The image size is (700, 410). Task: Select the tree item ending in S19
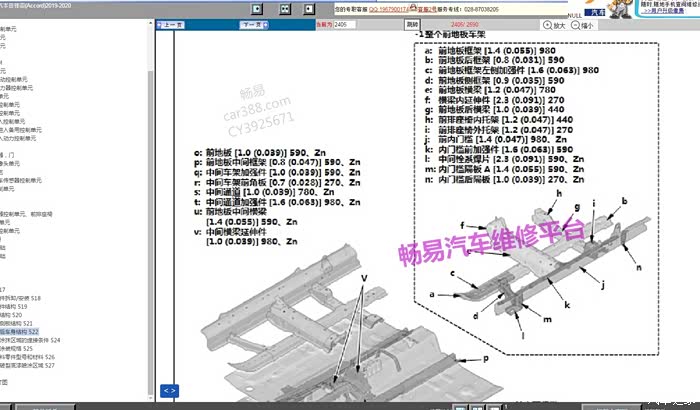pos(13,306)
